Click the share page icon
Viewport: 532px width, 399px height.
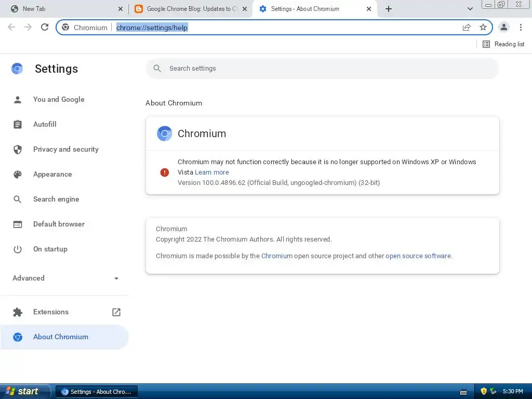(467, 27)
